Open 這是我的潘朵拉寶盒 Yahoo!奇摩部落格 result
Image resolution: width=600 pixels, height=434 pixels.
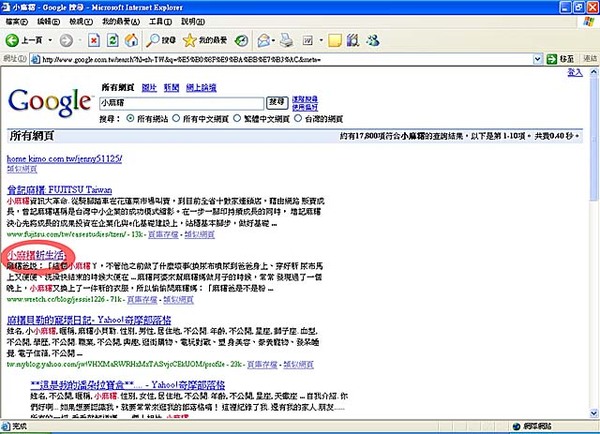[128, 385]
